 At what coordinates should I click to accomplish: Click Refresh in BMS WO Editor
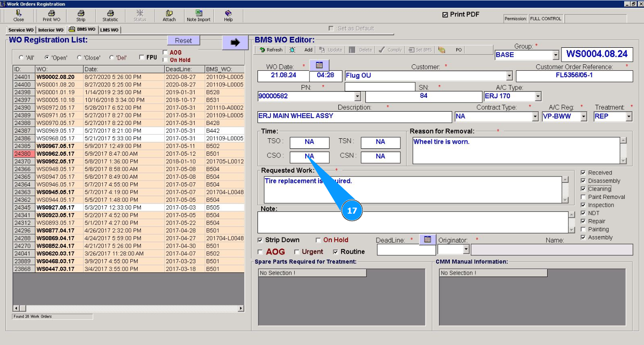pyautogui.click(x=271, y=50)
